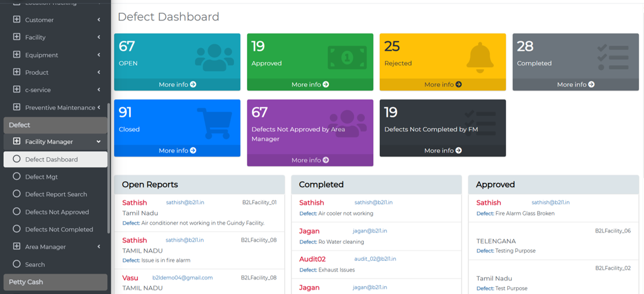Click the plus icon beside Product

[x=16, y=72]
